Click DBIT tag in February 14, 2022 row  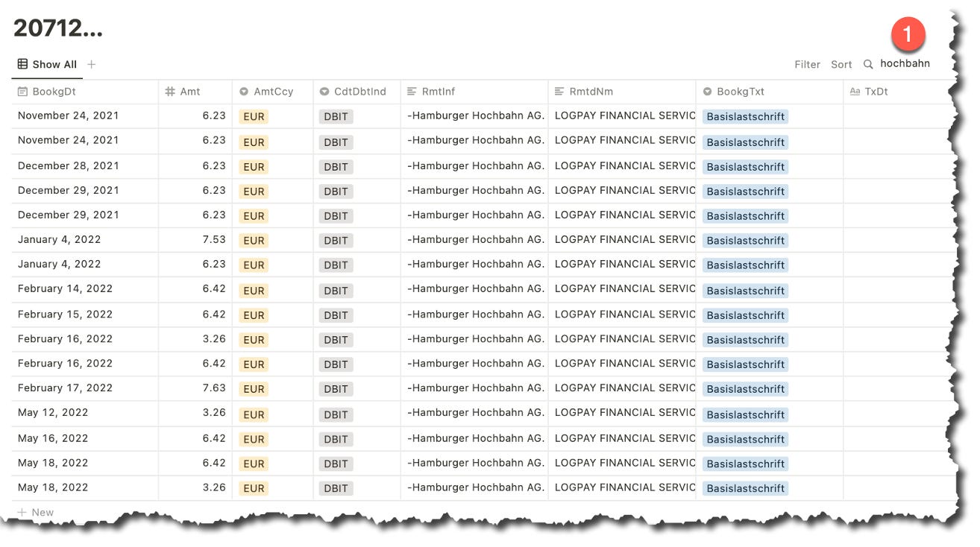pos(336,291)
